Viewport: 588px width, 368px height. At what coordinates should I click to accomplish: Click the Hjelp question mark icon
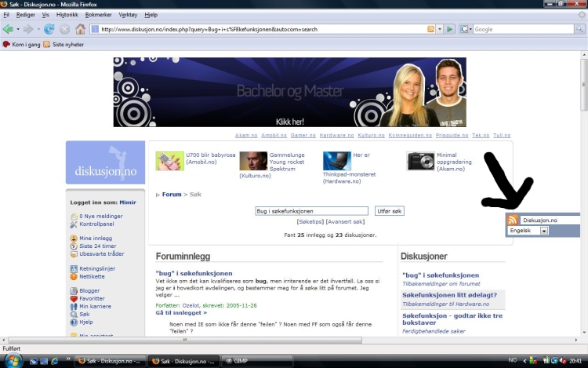point(74,322)
